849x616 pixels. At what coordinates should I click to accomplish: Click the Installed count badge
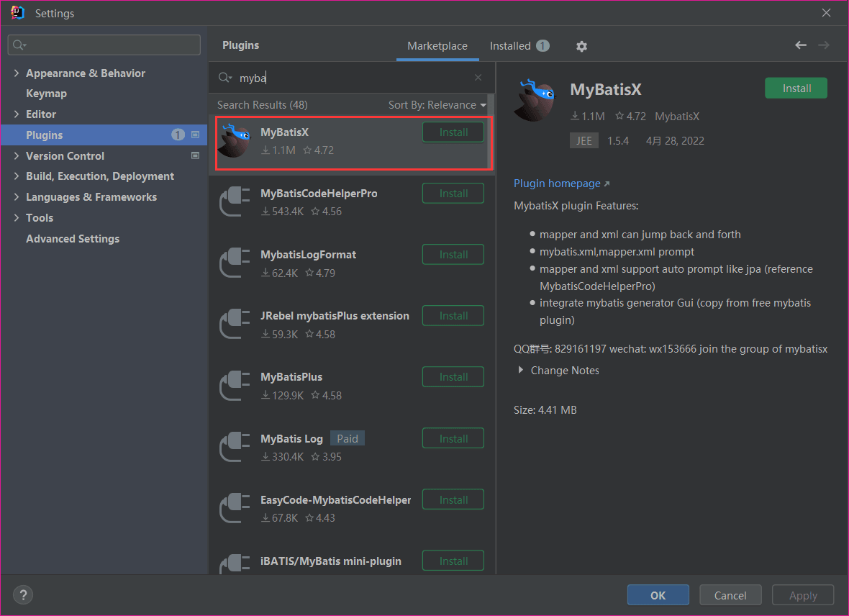(x=542, y=46)
